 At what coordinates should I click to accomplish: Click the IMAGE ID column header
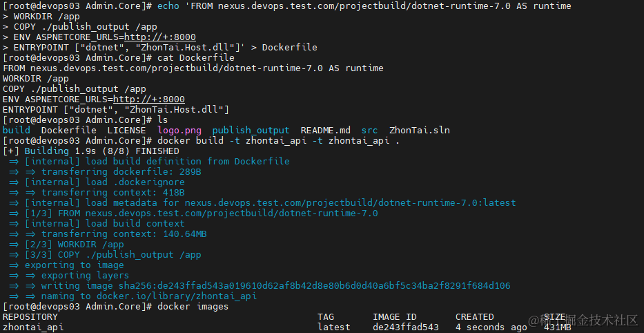395,317
